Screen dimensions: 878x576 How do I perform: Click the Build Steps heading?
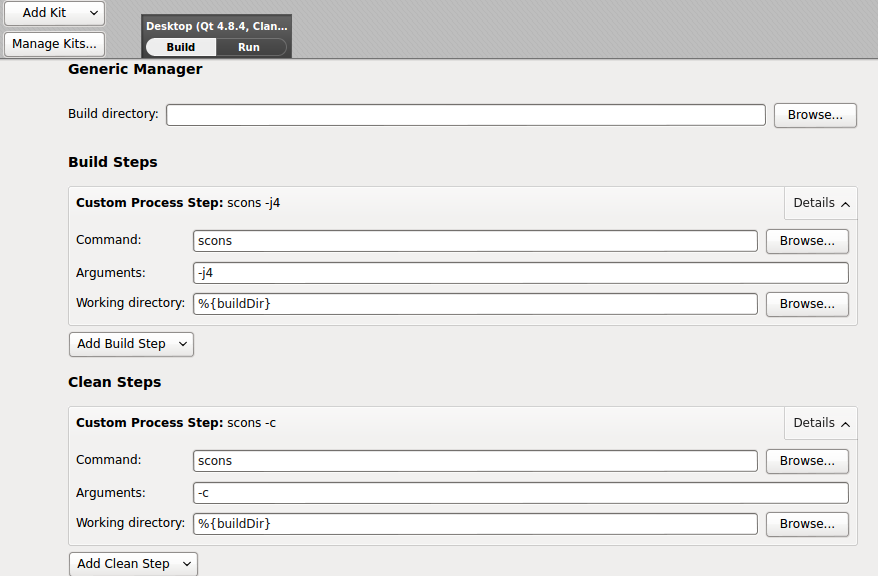(x=113, y=162)
